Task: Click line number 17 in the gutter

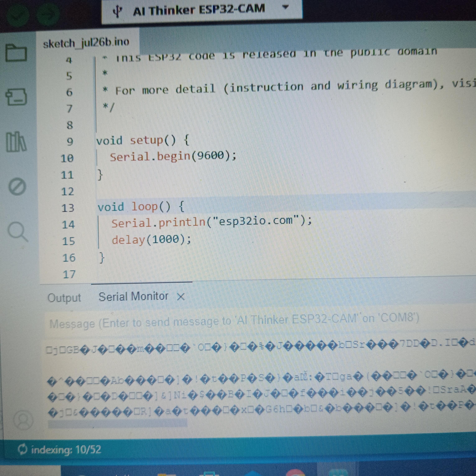Action: tap(69, 274)
